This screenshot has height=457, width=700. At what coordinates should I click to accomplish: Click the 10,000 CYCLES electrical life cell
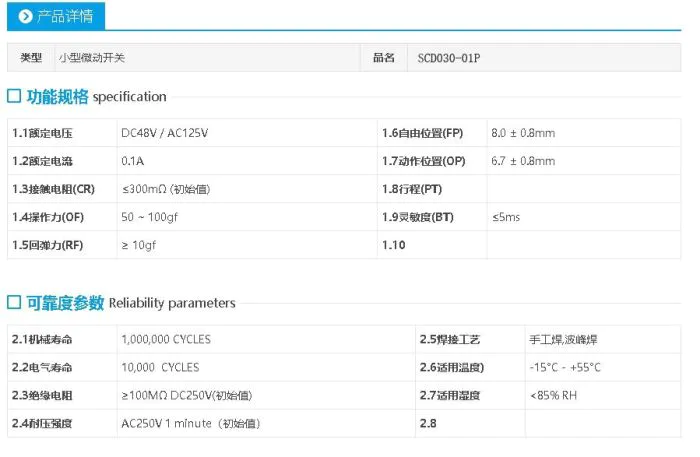tap(160, 367)
